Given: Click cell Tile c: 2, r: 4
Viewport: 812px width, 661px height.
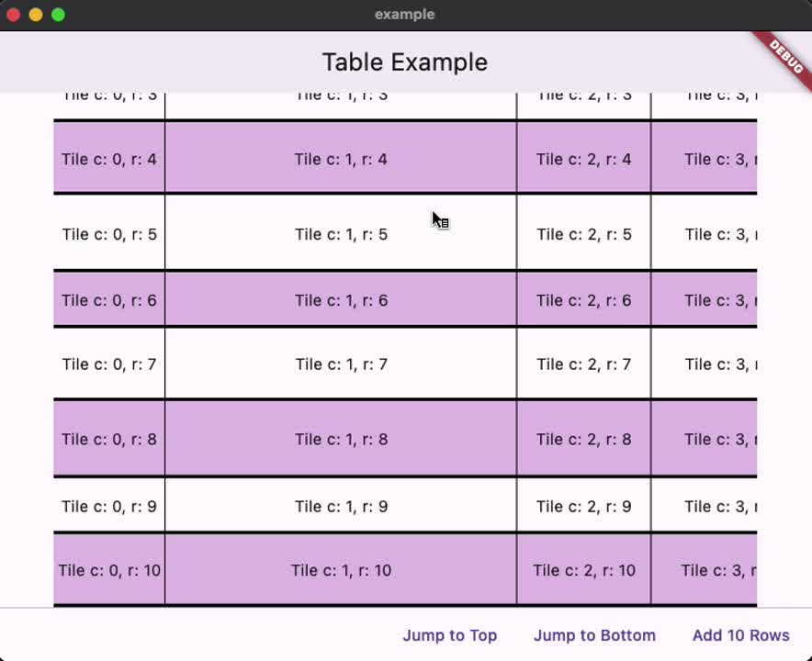Looking at the screenshot, I should [583, 158].
